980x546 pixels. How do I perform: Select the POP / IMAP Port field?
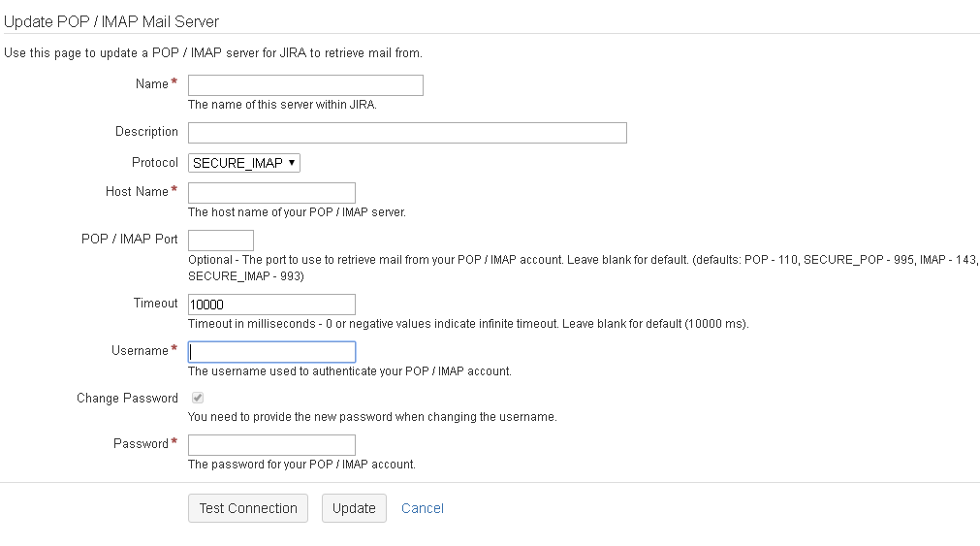pos(221,241)
